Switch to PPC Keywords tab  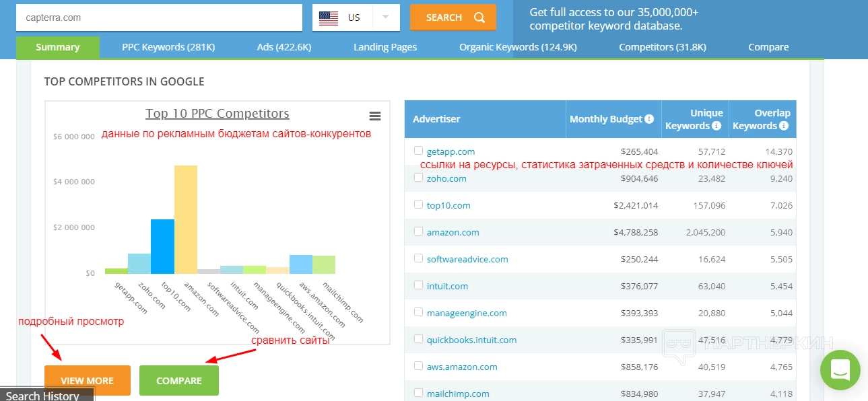[168, 47]
